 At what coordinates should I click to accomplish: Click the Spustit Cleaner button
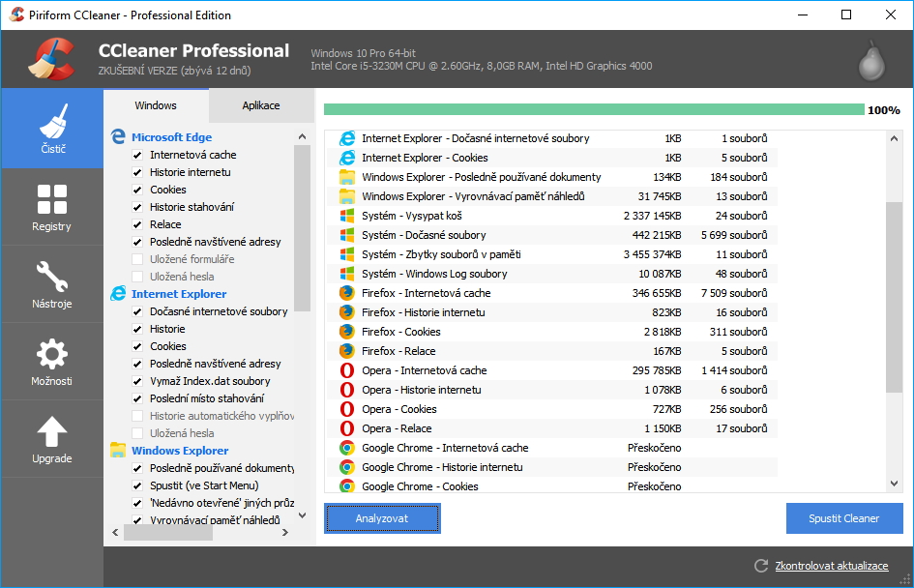(x=844, y=518)
